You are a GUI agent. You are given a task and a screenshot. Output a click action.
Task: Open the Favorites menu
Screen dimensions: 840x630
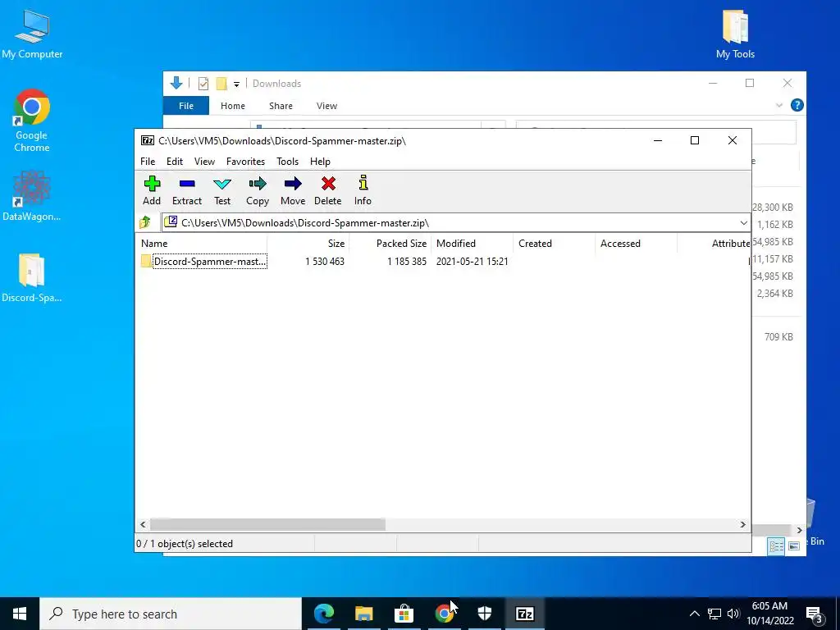(x=245, y=162)
